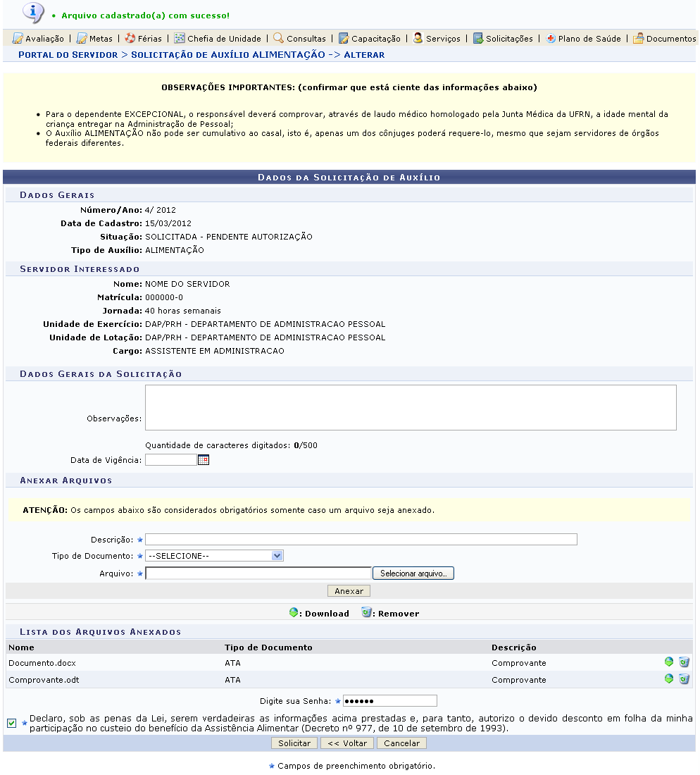Image resolution: width=700 pixels, height=775 pixels.
Task: Open the Chefia de Unidade menu
Action: (224, 39)
